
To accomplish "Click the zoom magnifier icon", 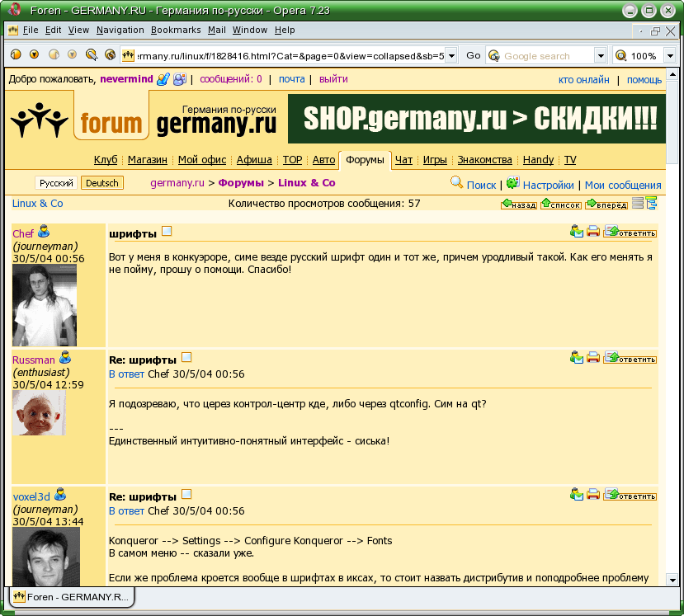I will click(x=620, y=56).
